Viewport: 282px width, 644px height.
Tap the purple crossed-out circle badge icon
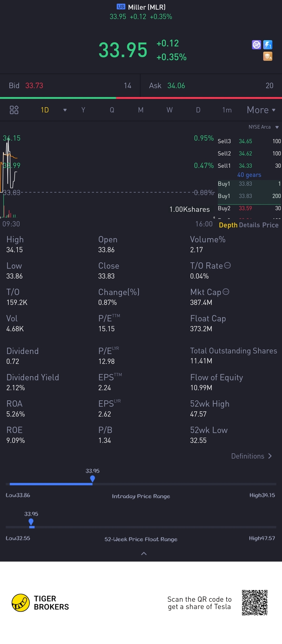[x=256, y=45]
